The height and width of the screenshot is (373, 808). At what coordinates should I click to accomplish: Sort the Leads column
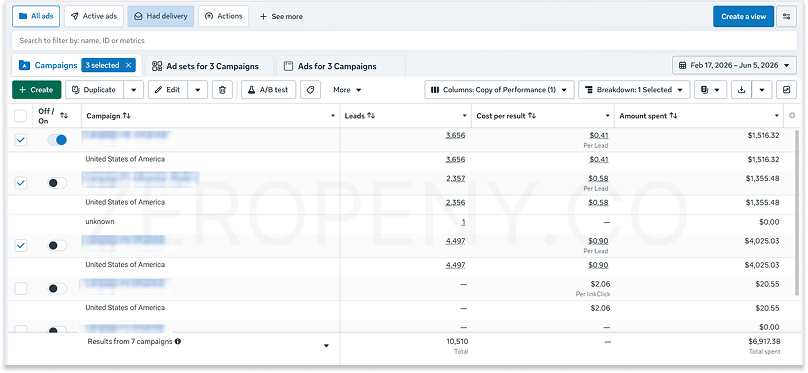(x=371, y=116)
